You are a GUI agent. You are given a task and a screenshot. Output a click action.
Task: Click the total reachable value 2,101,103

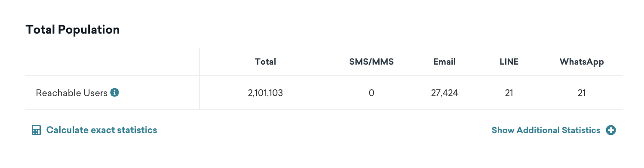[265, 93]
